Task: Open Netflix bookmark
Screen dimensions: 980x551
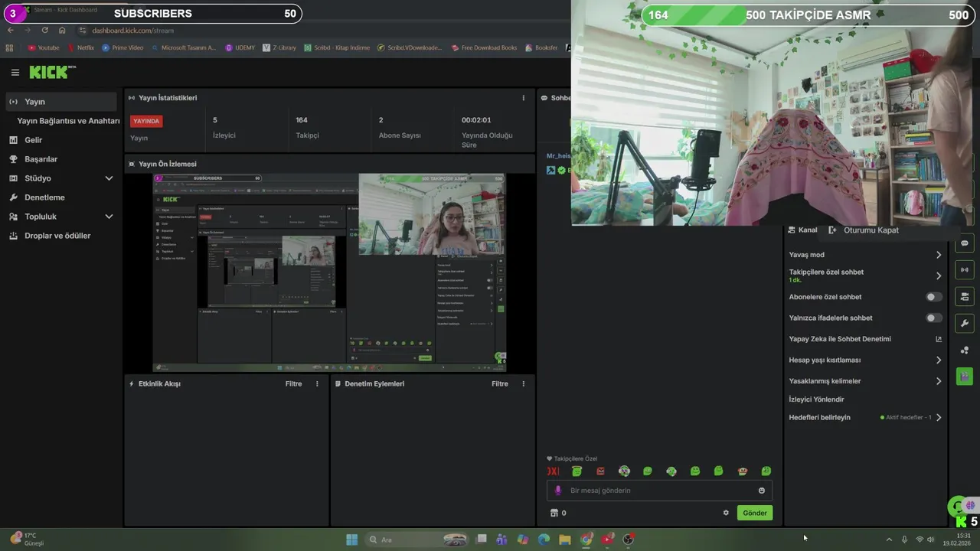Action: pyautogui.click(x=80, y=47)
